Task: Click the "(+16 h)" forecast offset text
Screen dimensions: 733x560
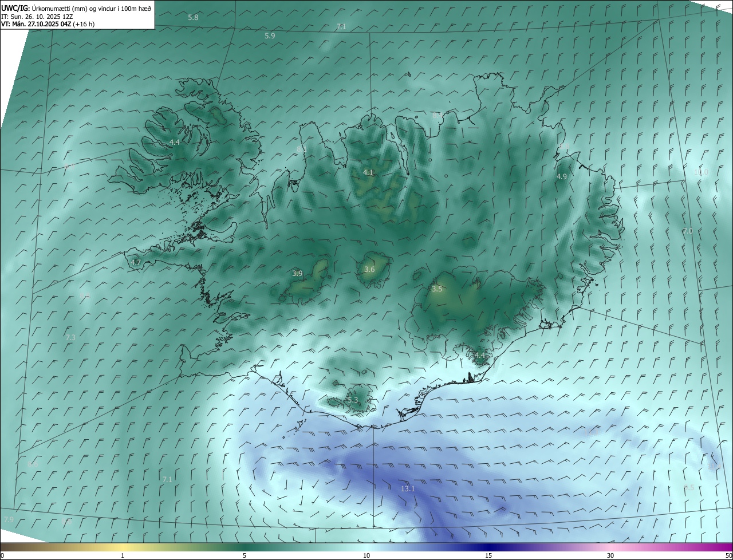Action: click(x=84, y=24)
